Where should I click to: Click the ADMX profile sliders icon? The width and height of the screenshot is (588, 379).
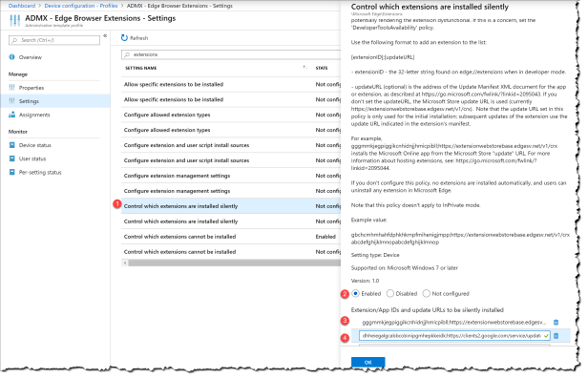pos(15,20)
